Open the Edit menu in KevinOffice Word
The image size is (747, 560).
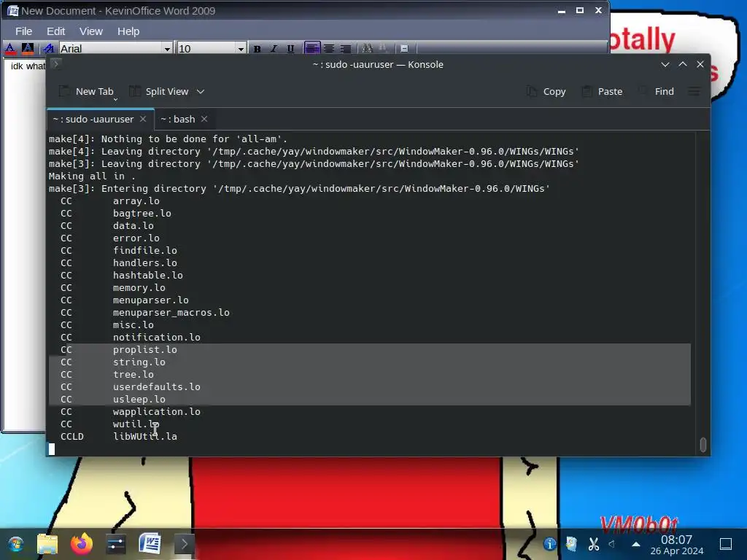pos(55,31)
